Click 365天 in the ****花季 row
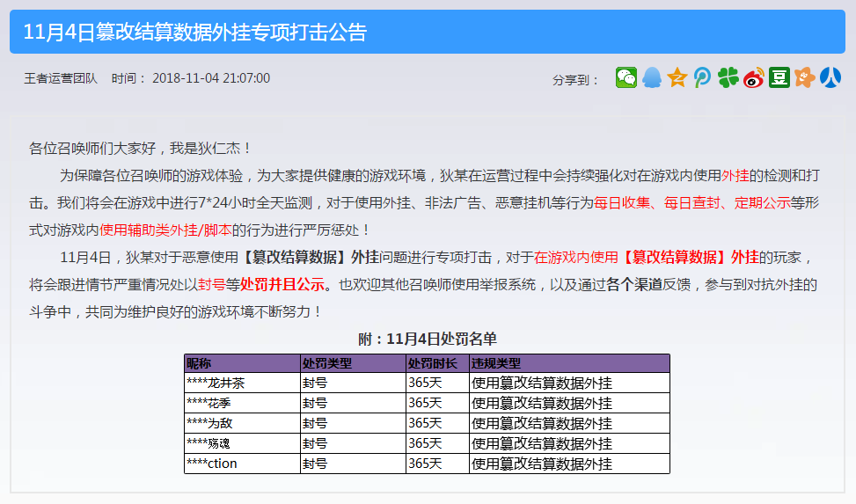Screen dimensions: 856x504 (425, 404)
